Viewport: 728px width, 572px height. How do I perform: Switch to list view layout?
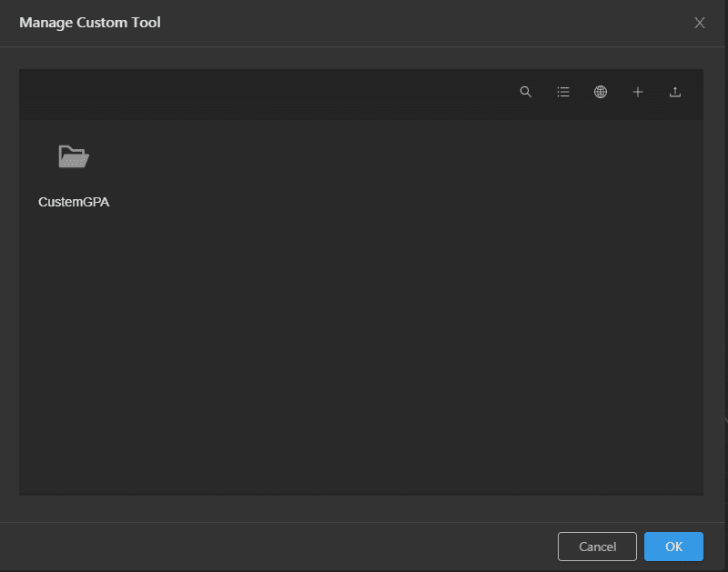[x=563, y=92]
